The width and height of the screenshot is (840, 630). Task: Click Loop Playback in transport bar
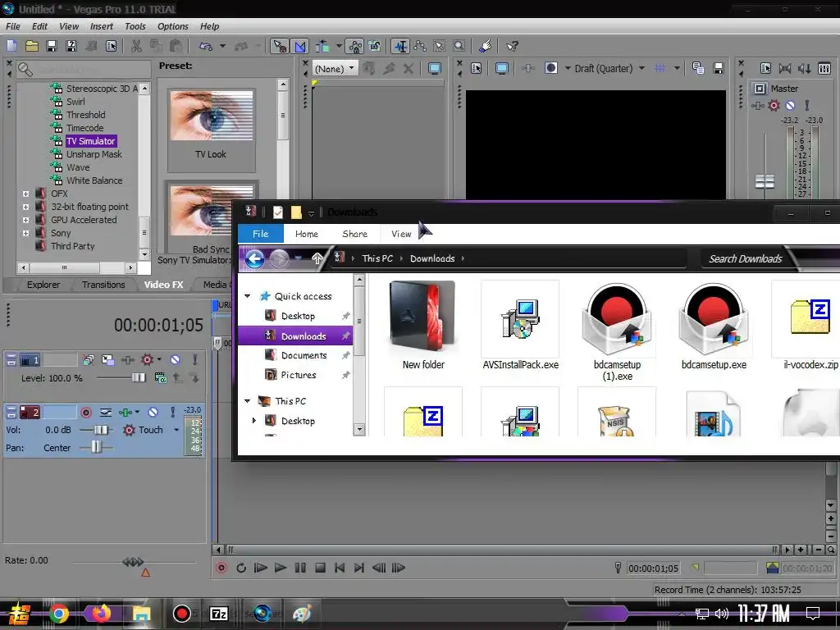tap(241, 568)
